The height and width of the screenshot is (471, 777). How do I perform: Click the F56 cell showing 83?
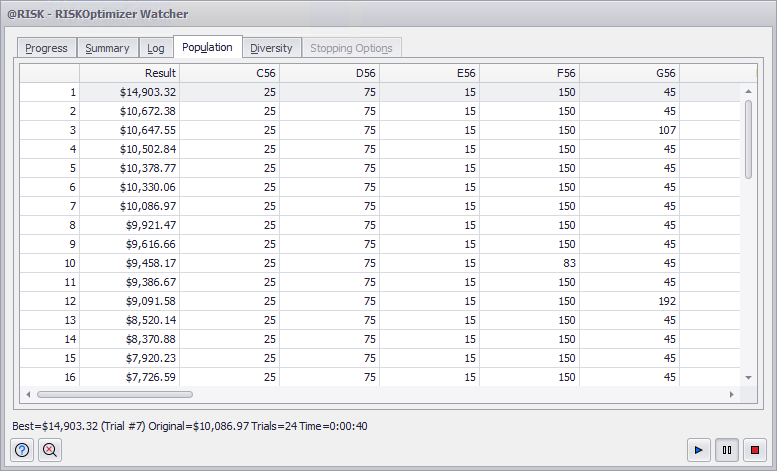530,263
